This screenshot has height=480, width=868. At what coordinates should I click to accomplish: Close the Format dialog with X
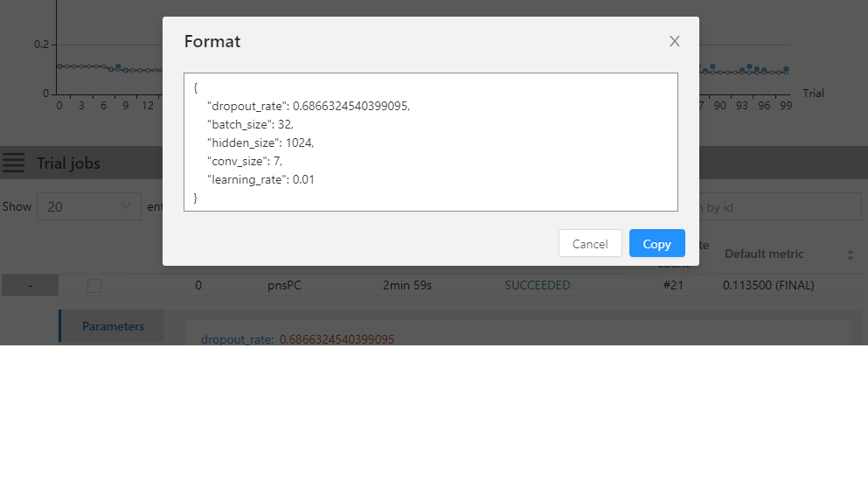[674, 41]
